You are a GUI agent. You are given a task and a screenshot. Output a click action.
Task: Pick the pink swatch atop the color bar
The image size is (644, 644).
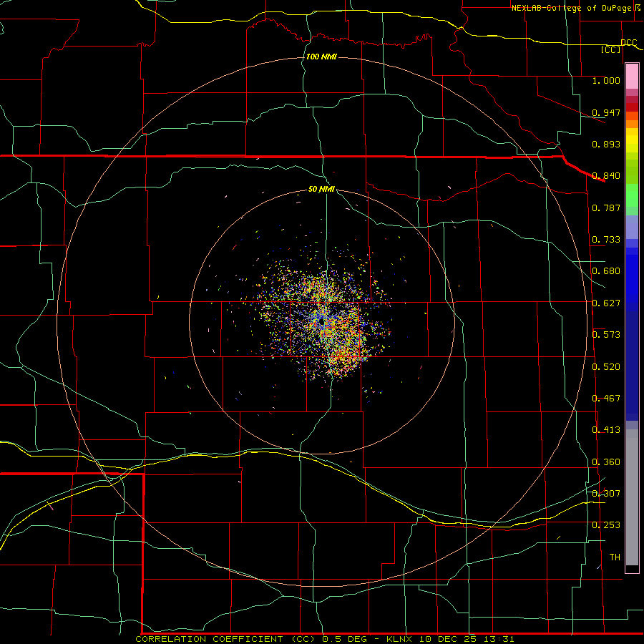[x=632, y=77]
